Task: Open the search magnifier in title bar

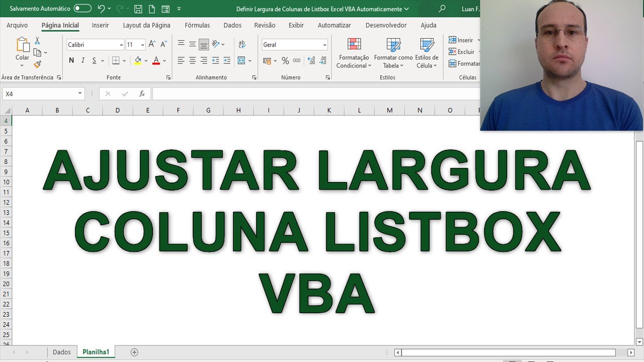Action: coord(442,9)
